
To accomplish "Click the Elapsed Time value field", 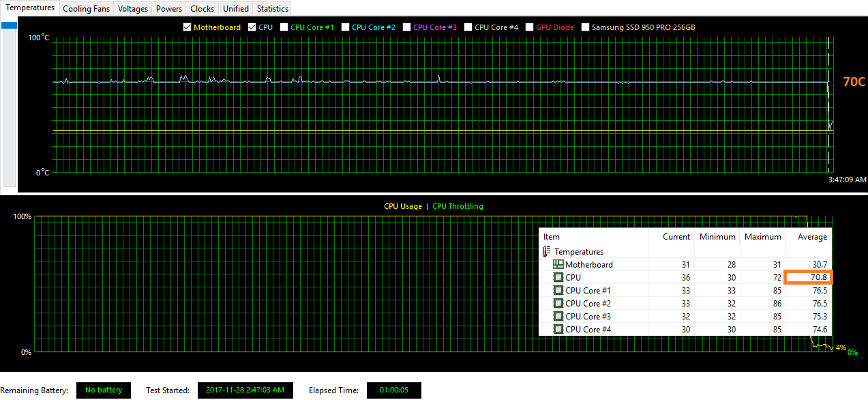I will click(x=393, y=390).
